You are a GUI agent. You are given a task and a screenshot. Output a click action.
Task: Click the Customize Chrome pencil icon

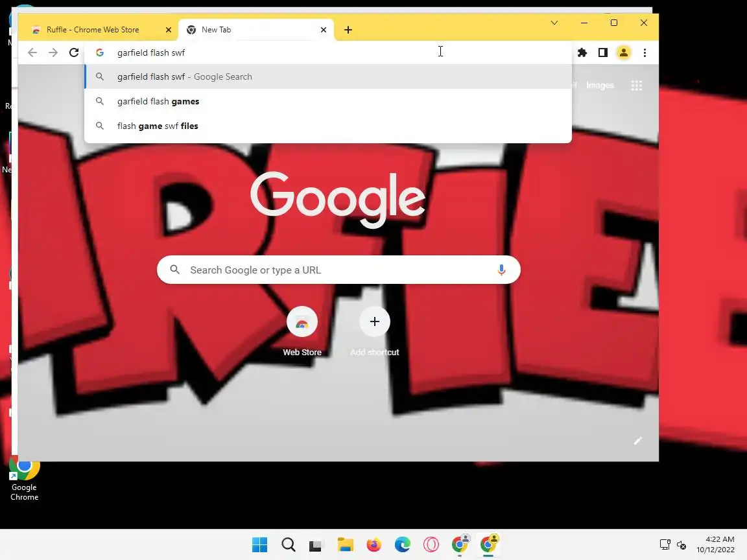point(638,441)
